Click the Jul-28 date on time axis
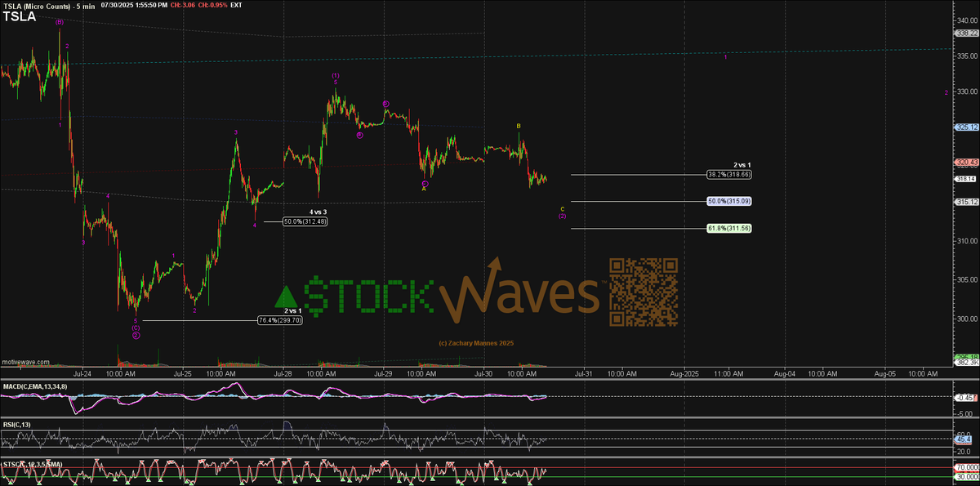Viewport: 980px width, 486px height. click(x=283, y=373)
